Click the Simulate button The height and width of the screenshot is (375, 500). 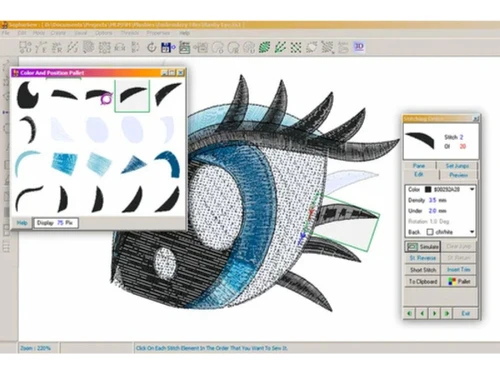(423, 247)
